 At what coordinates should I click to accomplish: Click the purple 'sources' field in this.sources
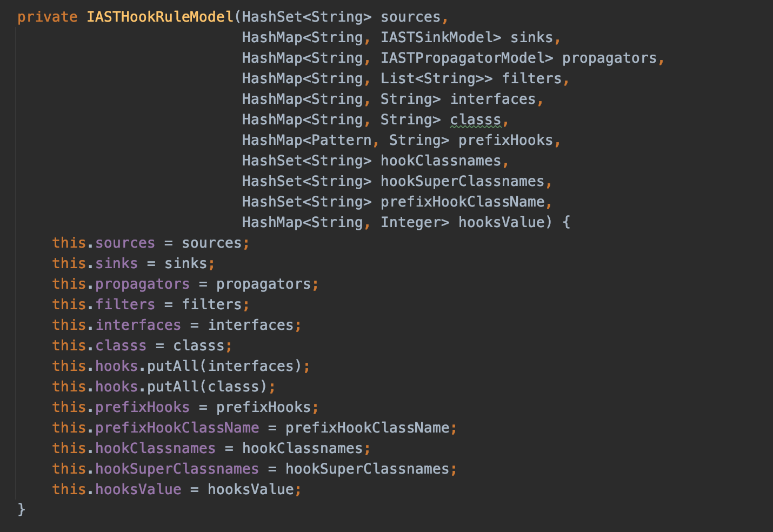[125, 243]
